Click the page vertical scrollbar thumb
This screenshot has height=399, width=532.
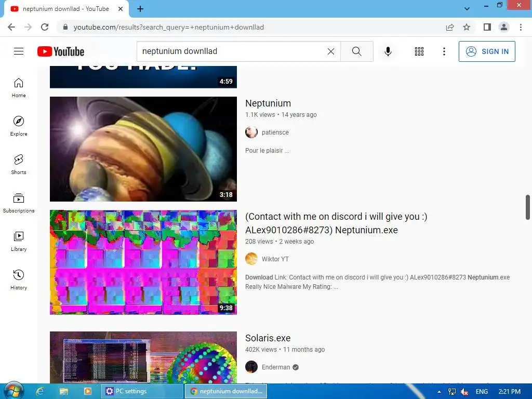click(x=528, y=207)
